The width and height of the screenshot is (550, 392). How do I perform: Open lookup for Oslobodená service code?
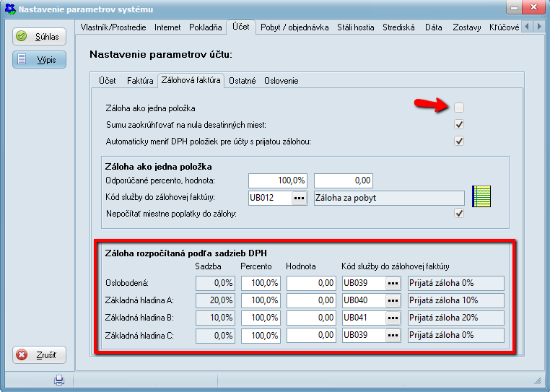pos(393,283)
